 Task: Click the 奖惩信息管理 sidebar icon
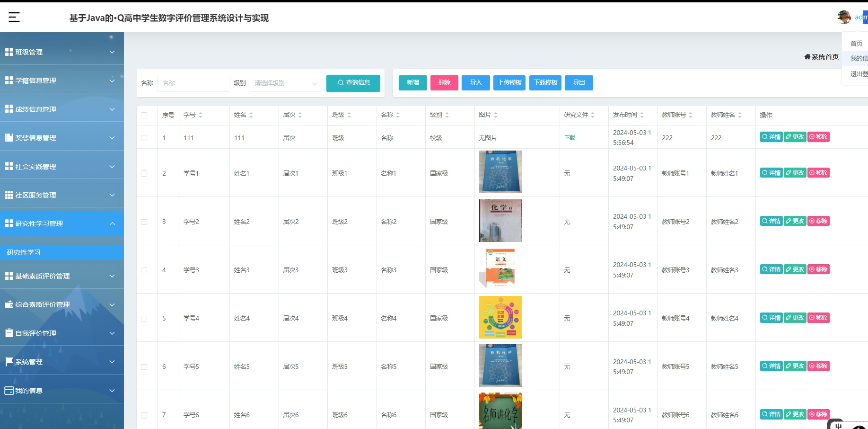point(9,137)
